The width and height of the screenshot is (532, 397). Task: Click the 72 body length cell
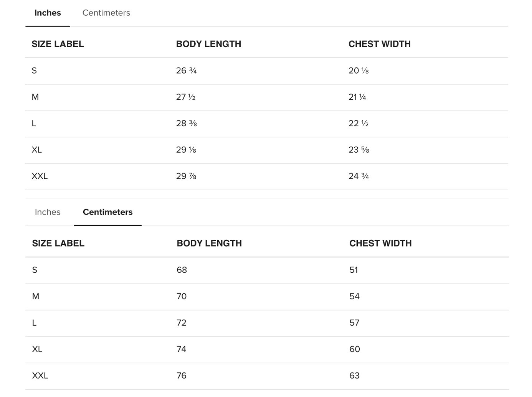tap(181, 323)
